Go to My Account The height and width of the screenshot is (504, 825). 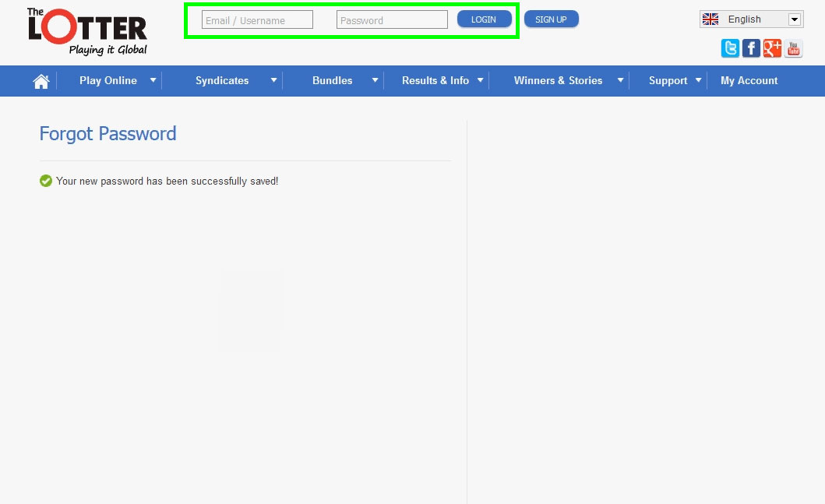pyautogui.click(x=749, y=80)
